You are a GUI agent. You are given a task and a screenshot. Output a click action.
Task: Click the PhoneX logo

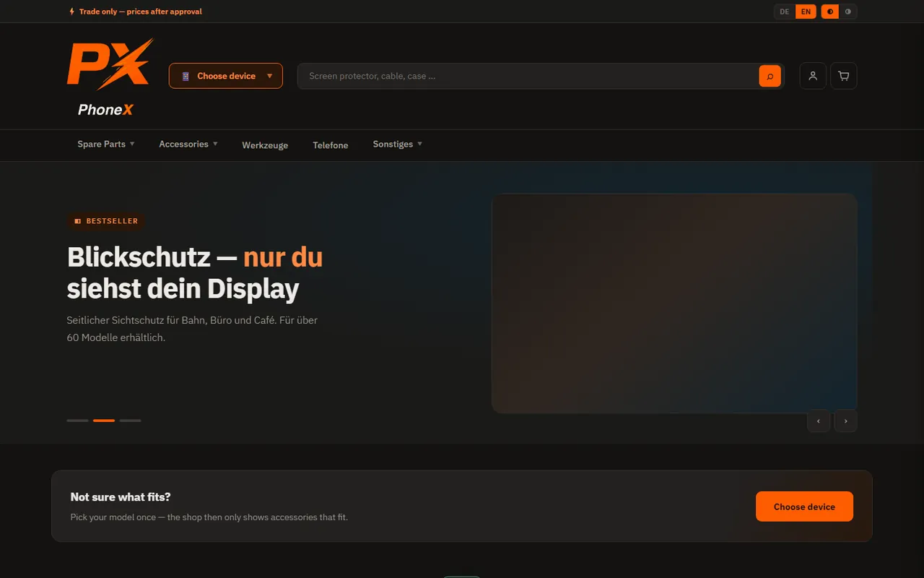click(x=110, y=77)
